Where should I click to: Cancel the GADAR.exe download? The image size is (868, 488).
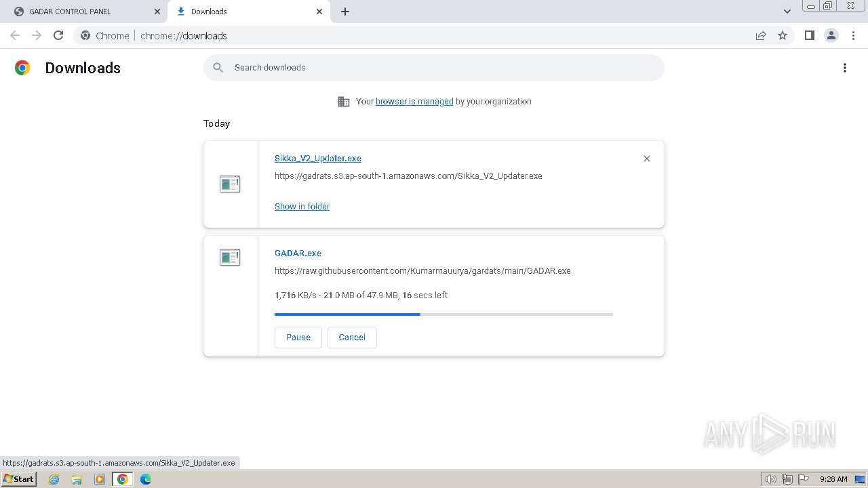click(352, 338)
